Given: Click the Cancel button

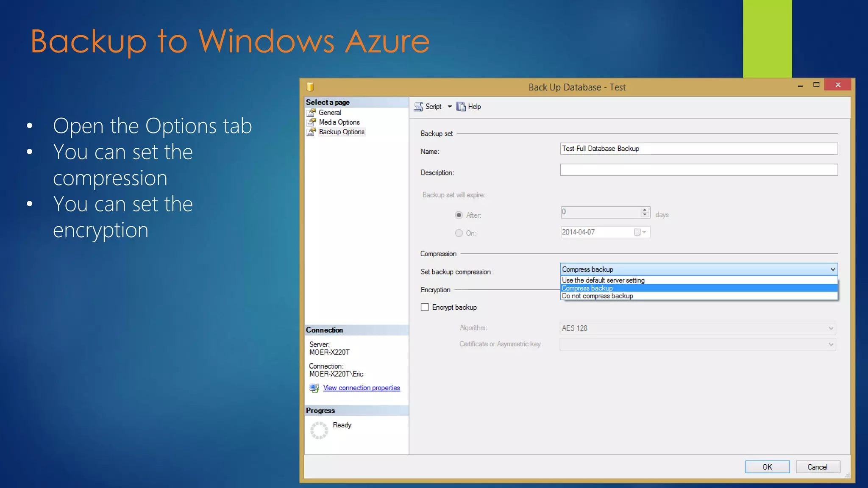Looking at the screenshot, I should click(x=818, y=467).
